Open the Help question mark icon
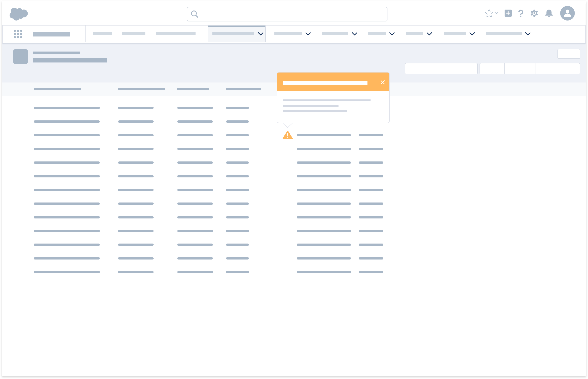This screenshot has height=379, width=588. (x=521, y=13)
